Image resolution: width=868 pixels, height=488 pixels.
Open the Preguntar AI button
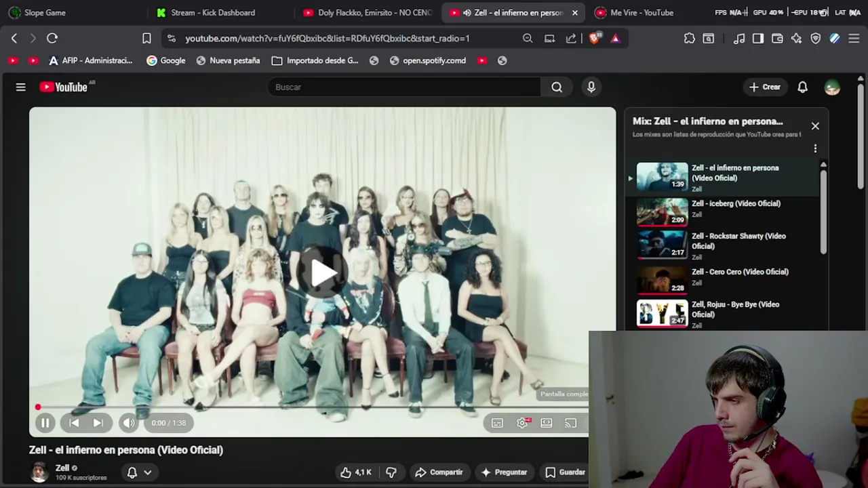(x=504, y=472)
